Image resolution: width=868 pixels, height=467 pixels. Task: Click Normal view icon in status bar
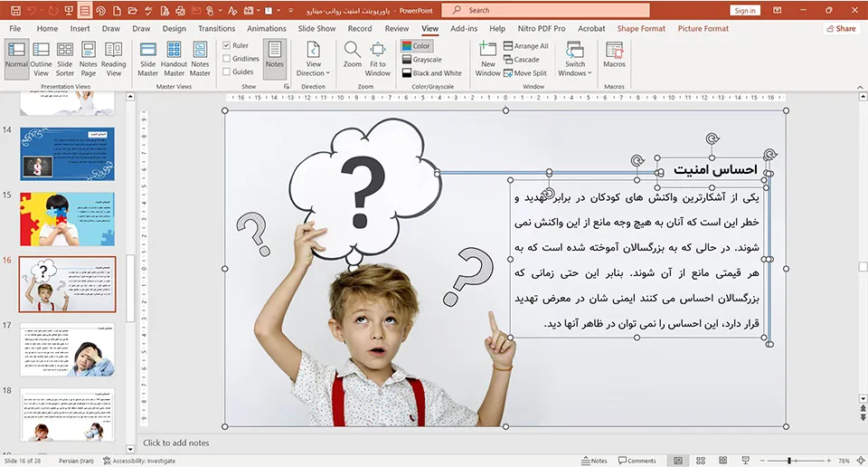677,461
